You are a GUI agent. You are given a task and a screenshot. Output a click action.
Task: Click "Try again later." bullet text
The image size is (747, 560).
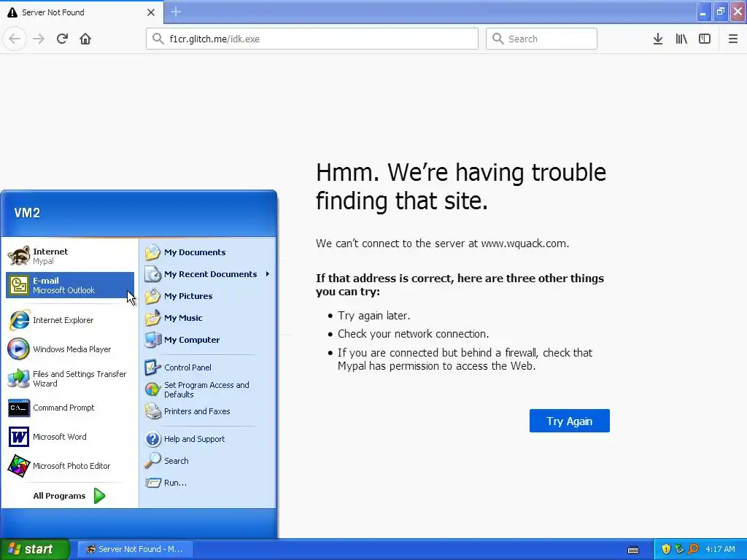(x=374, y=316)
